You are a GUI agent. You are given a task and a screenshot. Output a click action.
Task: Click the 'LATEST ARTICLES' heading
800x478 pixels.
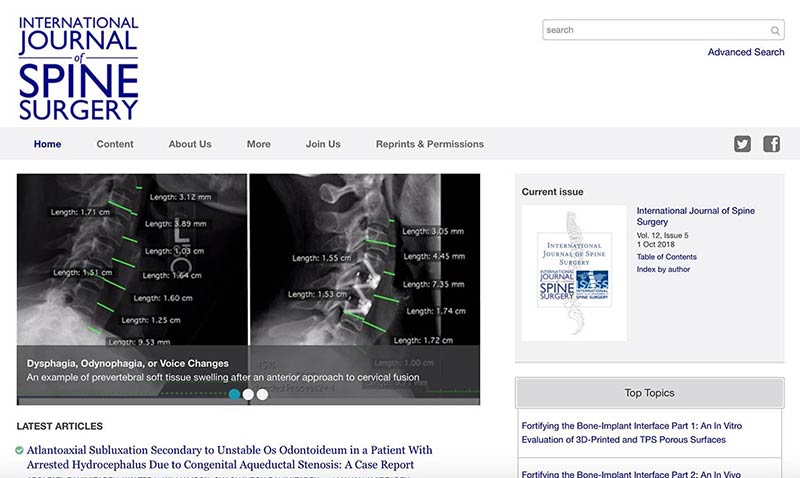click(x=60, y=426)
